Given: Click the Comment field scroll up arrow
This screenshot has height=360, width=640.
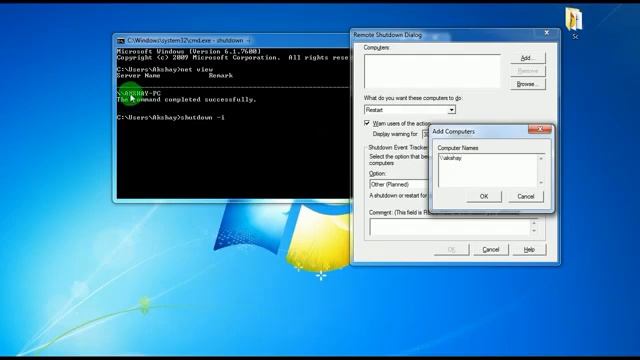Looking at the screenshot, I should [534, 223].
